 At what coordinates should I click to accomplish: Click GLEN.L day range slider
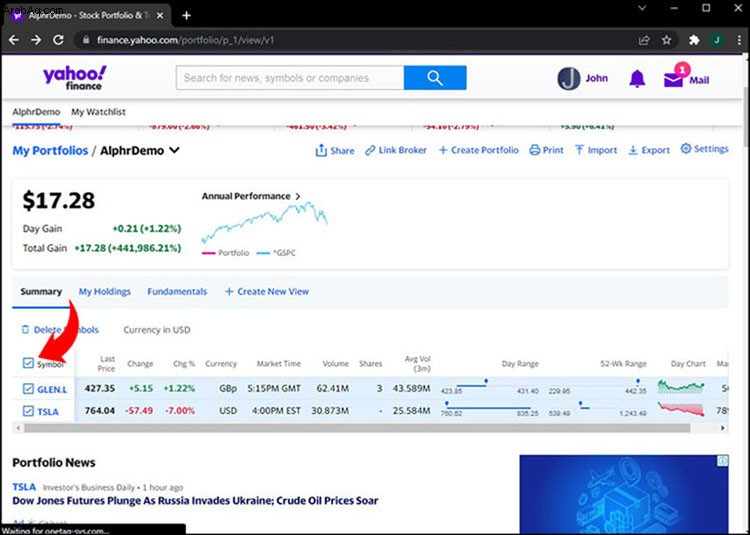pyautogui.click(x=490, y=386)
